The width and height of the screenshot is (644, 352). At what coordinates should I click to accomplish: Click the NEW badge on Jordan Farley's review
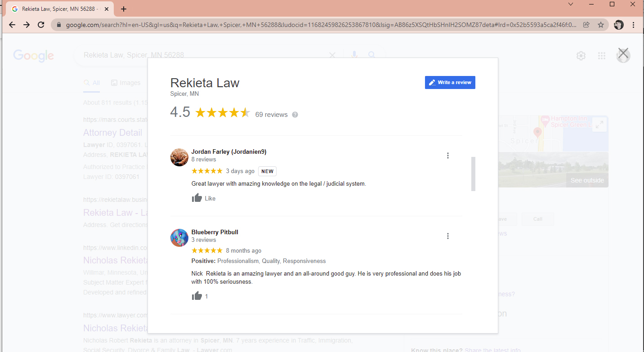(x=267, y=171)
